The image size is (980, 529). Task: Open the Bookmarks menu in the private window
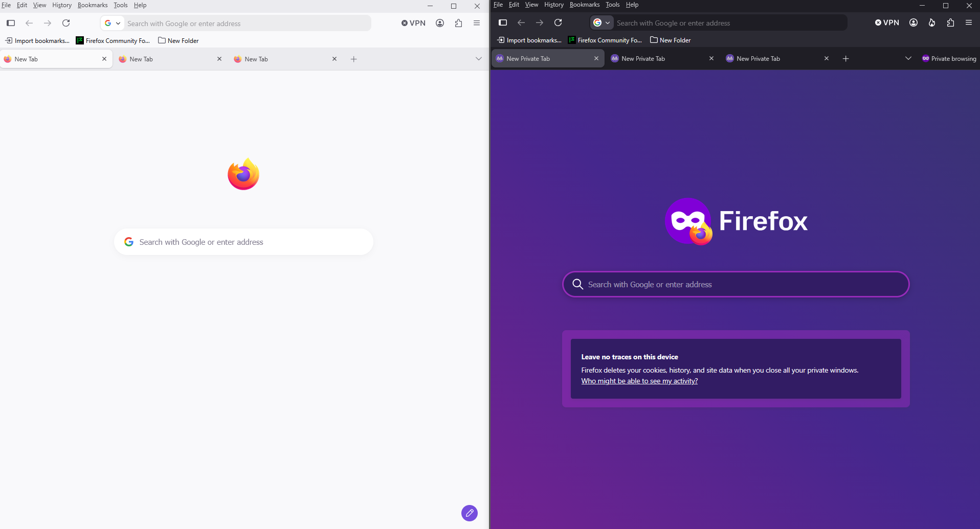point(585,5)
